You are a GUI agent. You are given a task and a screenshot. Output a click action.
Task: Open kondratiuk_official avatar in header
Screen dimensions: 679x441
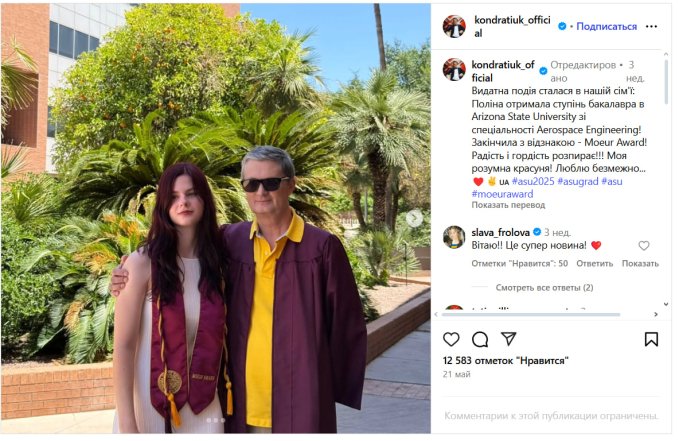pyautogui.click(x=454, y=26)
